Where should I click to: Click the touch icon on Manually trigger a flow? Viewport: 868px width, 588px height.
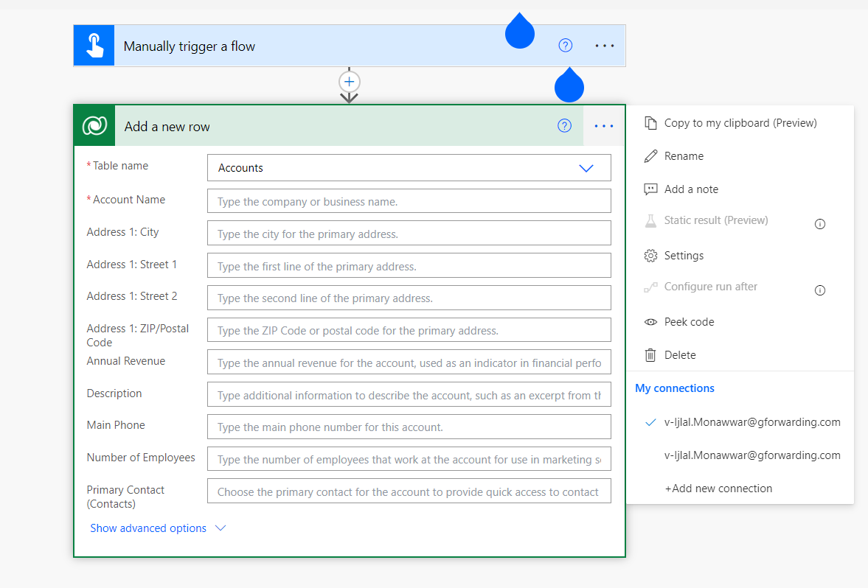(93, 45)
